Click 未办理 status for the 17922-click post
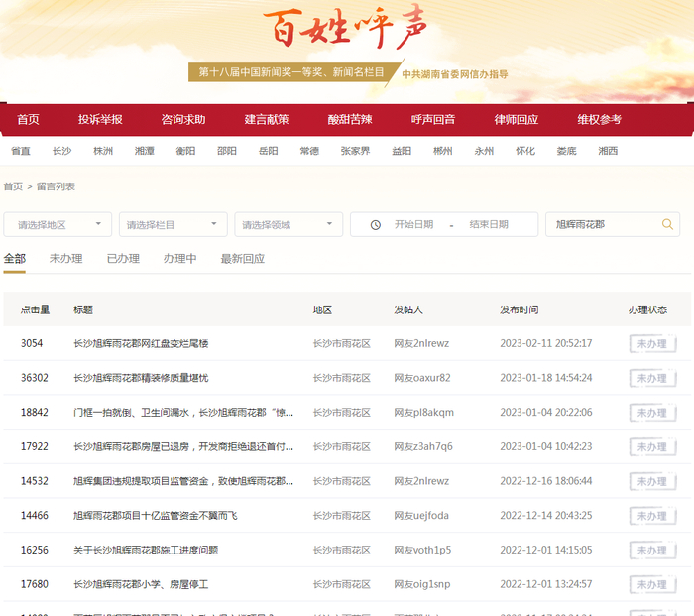This screenshot has width=694, height=616. (652, 447)
